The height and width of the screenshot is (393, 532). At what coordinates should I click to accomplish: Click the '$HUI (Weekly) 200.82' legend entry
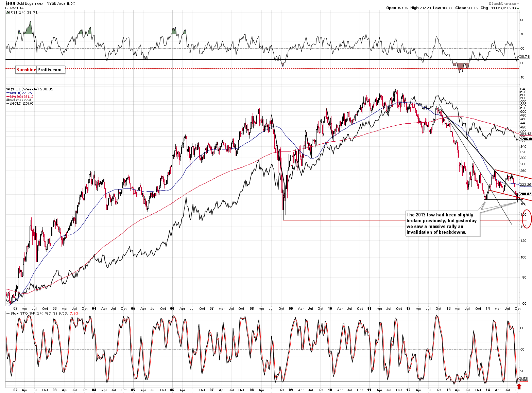coord(32,89)
